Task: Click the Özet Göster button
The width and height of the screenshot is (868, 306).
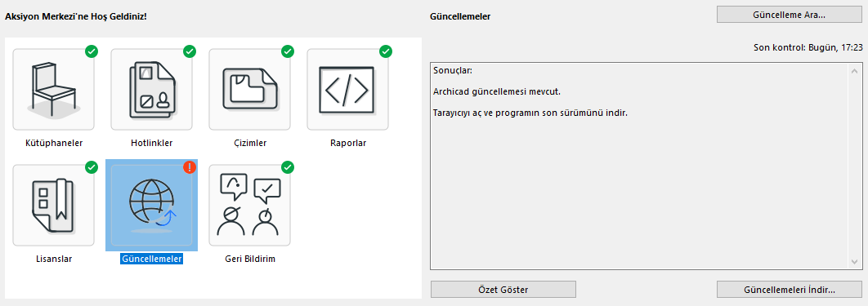Action: [x=503, y=290]
